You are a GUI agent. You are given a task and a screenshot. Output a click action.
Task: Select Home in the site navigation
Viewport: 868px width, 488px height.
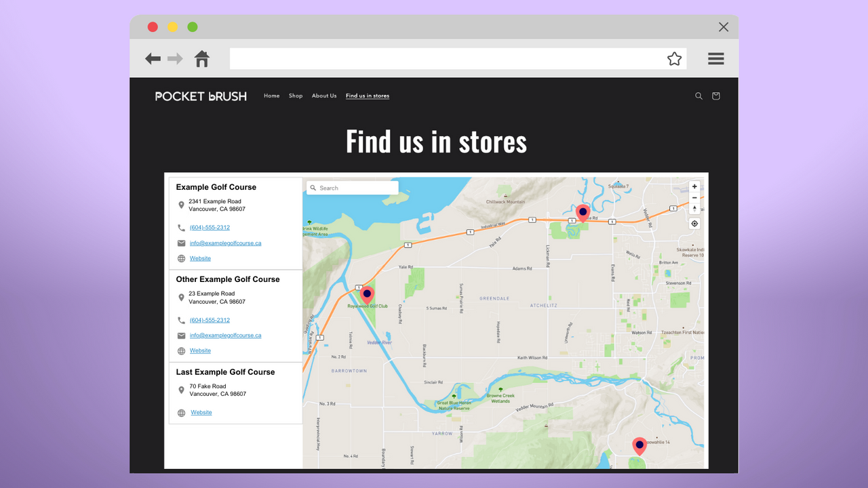(x=271, y=96)
